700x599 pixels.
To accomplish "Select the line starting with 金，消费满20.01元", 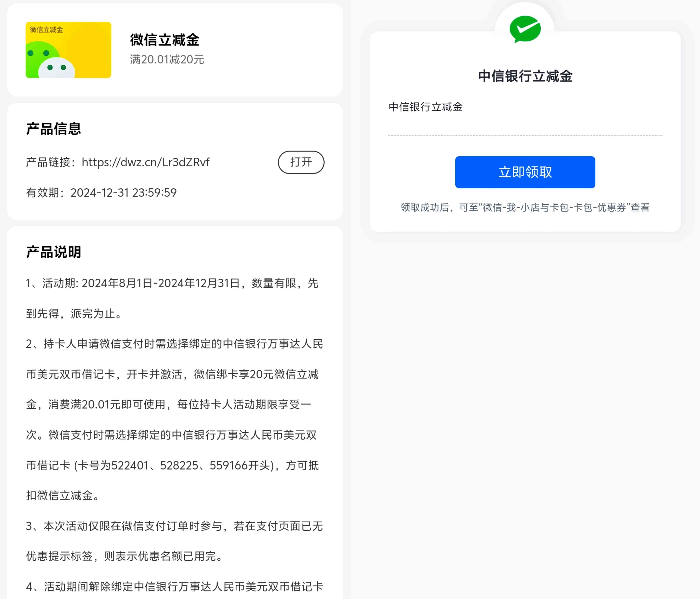I will click(x=169, y=404).
